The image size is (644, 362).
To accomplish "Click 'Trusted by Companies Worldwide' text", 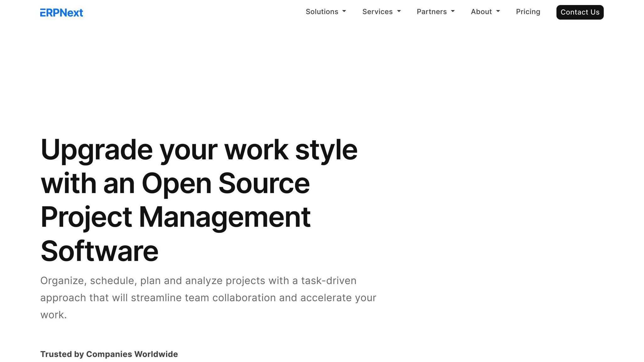I will [x=109, y=354].
